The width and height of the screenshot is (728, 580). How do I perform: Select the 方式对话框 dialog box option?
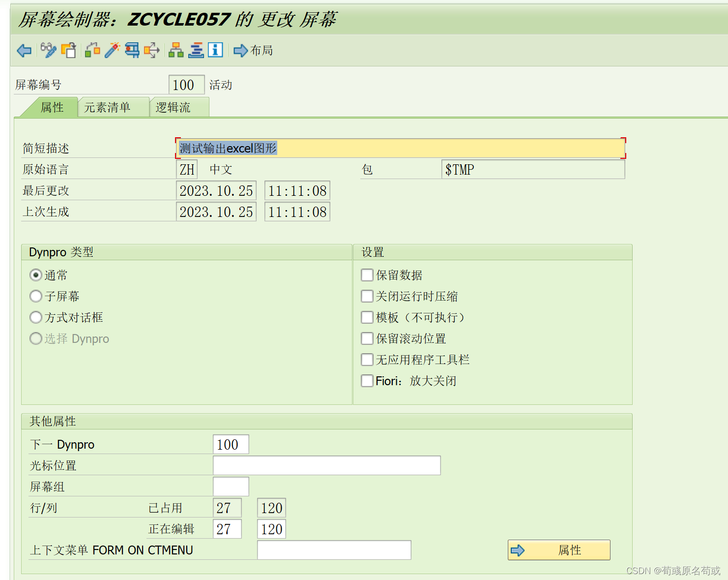pyautogui.click(x=35, y=317)
